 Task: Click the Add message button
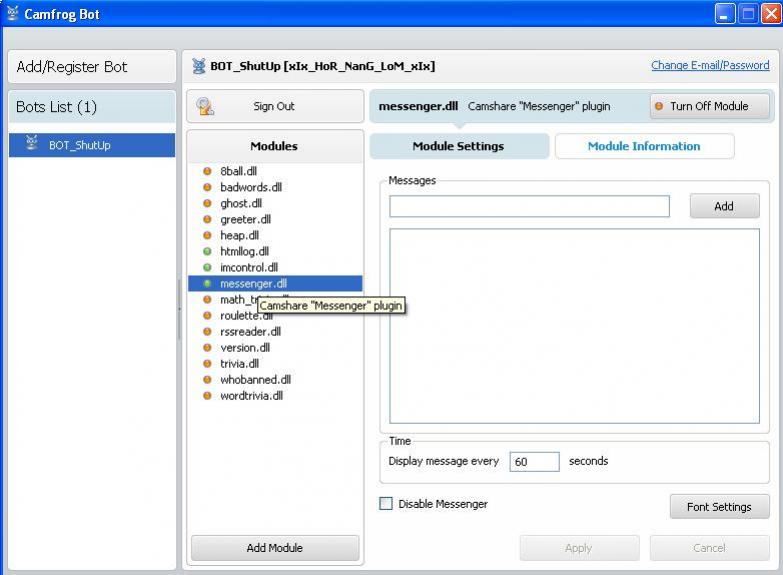tap(725, 206)
